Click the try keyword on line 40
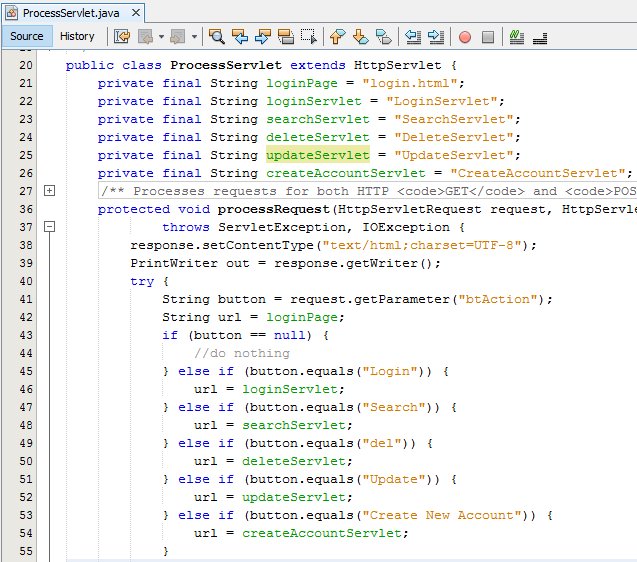This screenshot has height=562, width=637. (x=142, y=281)
